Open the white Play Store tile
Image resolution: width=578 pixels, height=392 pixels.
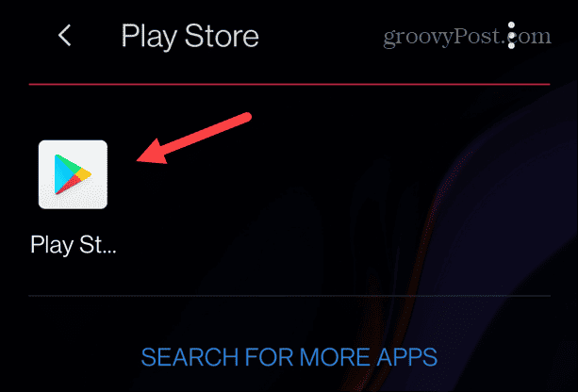point(73,174)
